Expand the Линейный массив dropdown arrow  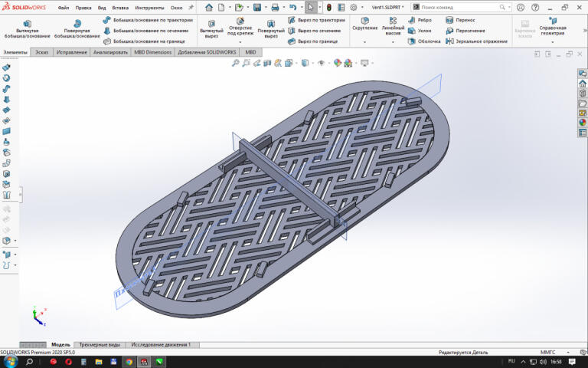pos(393,42)
